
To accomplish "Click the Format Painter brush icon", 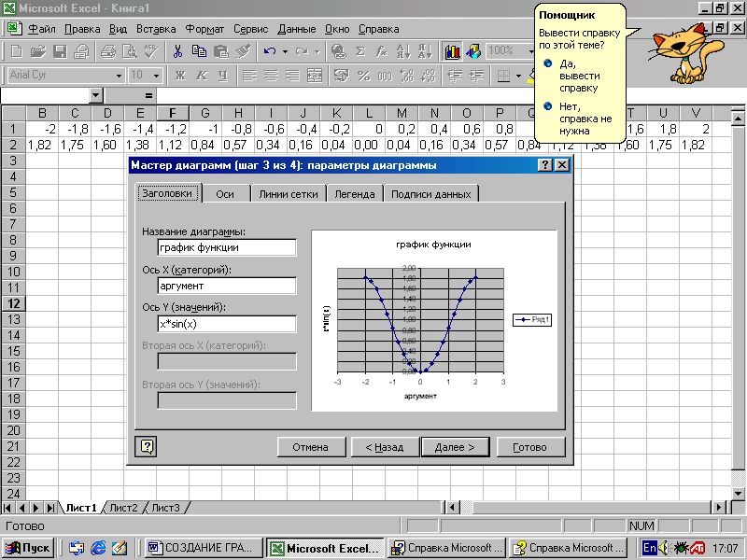I will point(243,51).
